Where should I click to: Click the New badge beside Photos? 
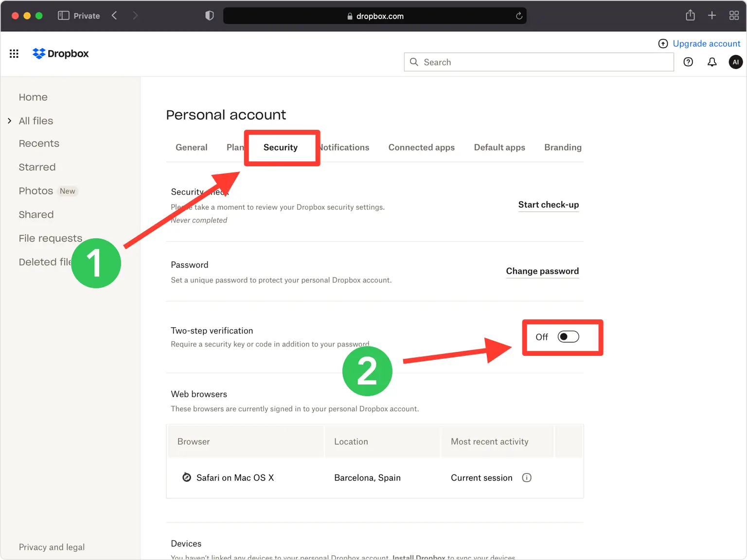point(68,191)
